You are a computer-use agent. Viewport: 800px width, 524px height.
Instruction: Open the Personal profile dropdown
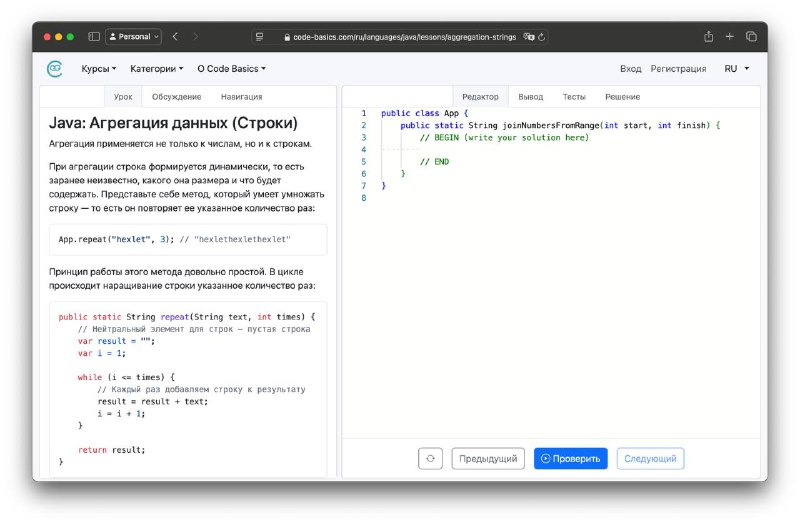point(134,37)
